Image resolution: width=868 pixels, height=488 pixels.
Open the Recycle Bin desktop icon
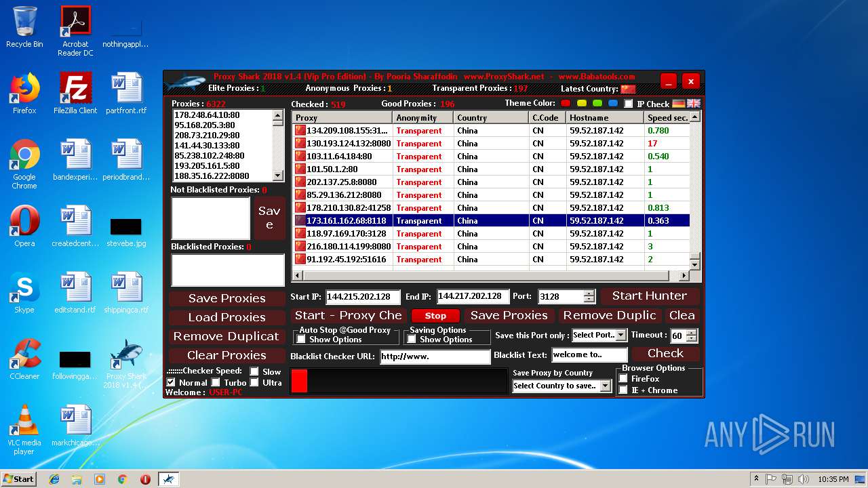24,27
